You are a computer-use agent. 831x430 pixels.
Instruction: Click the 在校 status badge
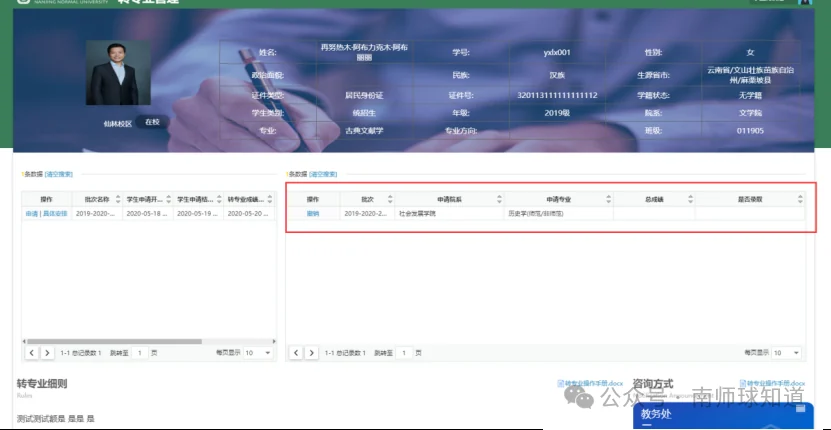click(152, 122)
